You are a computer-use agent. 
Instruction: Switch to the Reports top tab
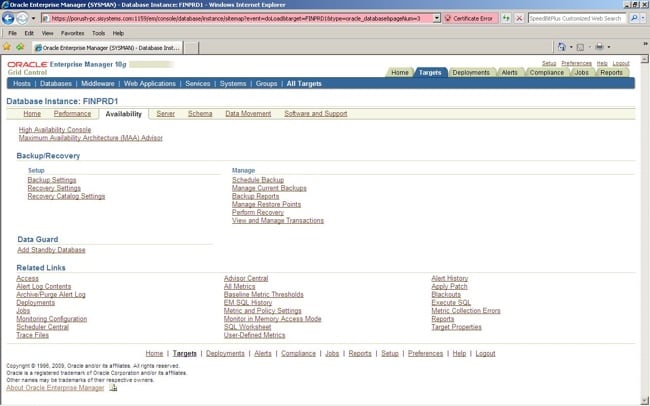pyautogui.click(x=611, y=73)
